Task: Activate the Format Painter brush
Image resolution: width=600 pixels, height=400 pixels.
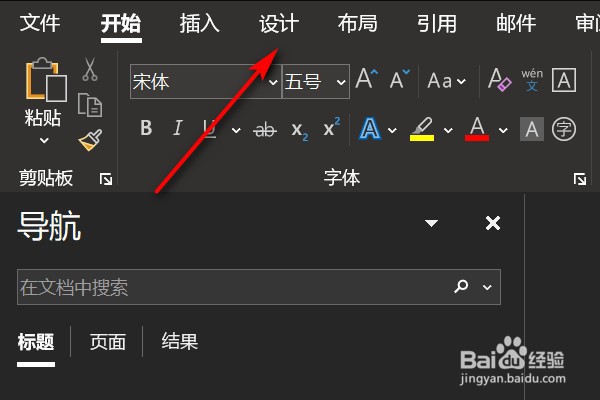Action: pyautogui.click(x=90, y=140)
